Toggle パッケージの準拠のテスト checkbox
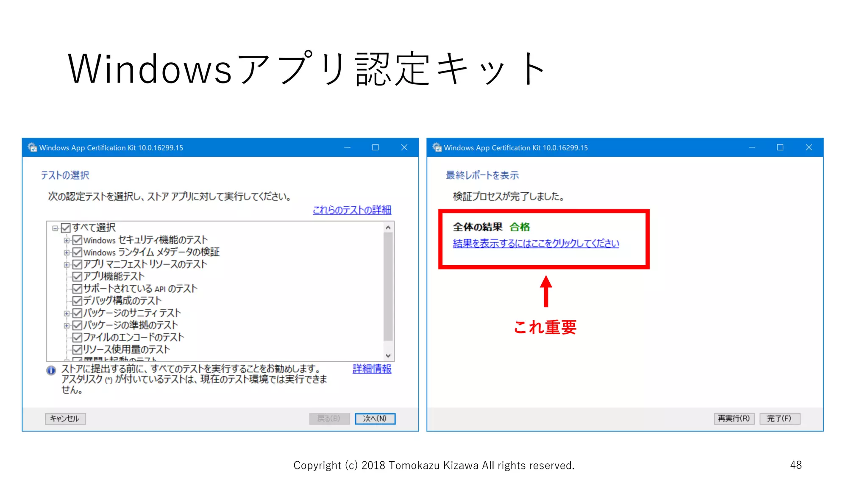This screenshot has height=488, width=868. tap(77, 325)
